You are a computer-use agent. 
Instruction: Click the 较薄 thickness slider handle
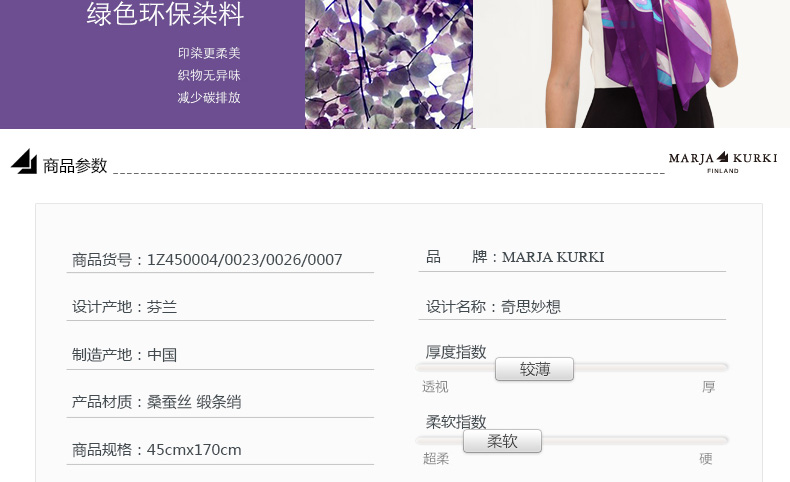535,369
